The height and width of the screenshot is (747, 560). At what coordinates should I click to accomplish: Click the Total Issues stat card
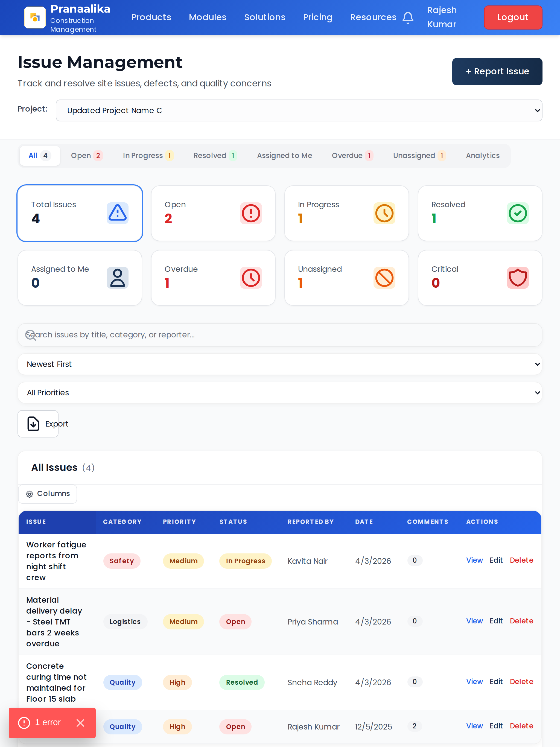(x=80, y=213)
